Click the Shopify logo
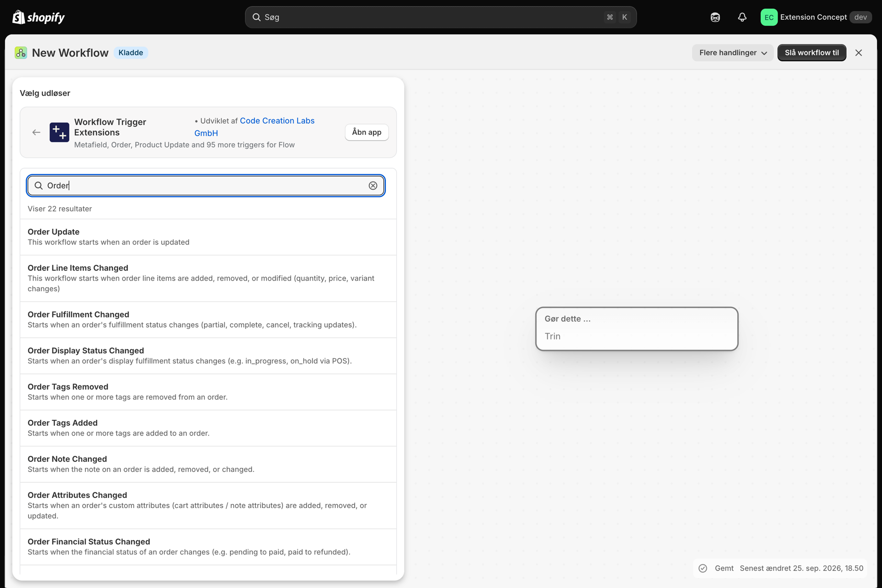 [x=39, y=17]
